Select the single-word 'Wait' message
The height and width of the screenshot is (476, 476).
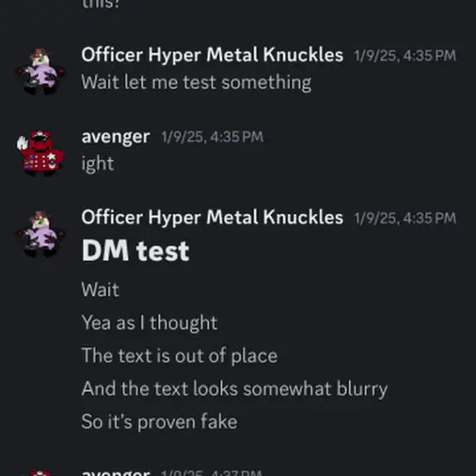point(100,290)
